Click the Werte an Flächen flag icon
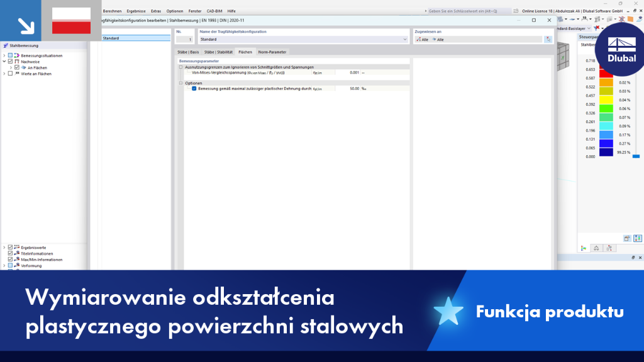Image resolution: width=644 pixels, height=362 pixels. pyautogui.click(x=17, y=74)
